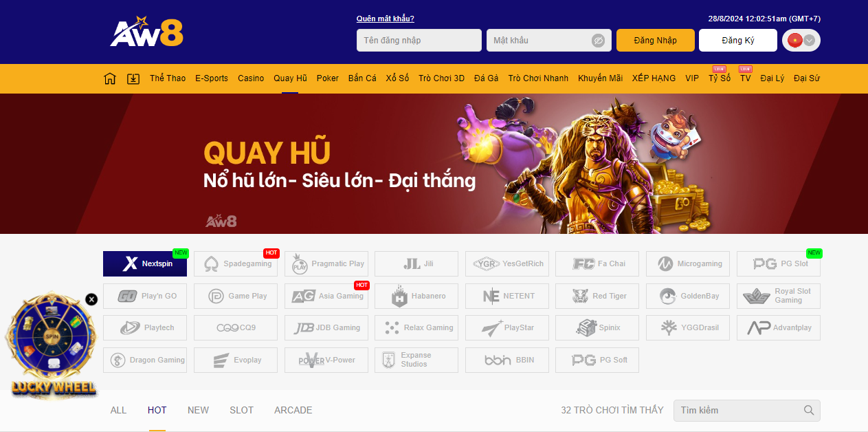Open Quay Hũ menu
This screenshot has width=868, height=432.
point(290,78)
